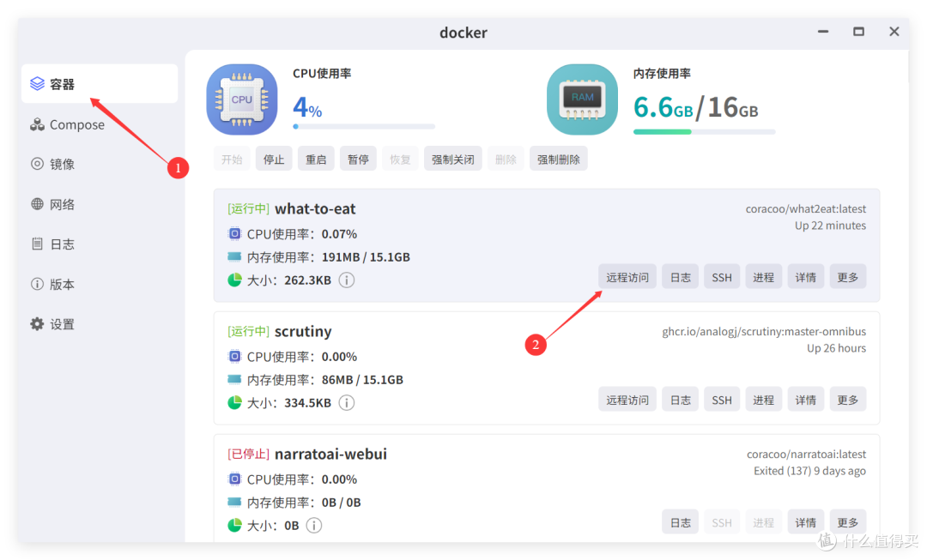Click the info icon next to 262.3KB
The width and height of the screenshot is (927, 560).
point(347,280)
